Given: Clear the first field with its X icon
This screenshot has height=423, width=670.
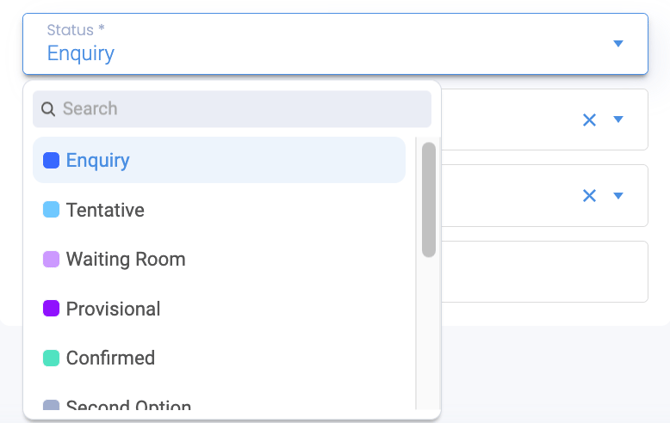Looking at the screenshot, I should pos(589,120).
